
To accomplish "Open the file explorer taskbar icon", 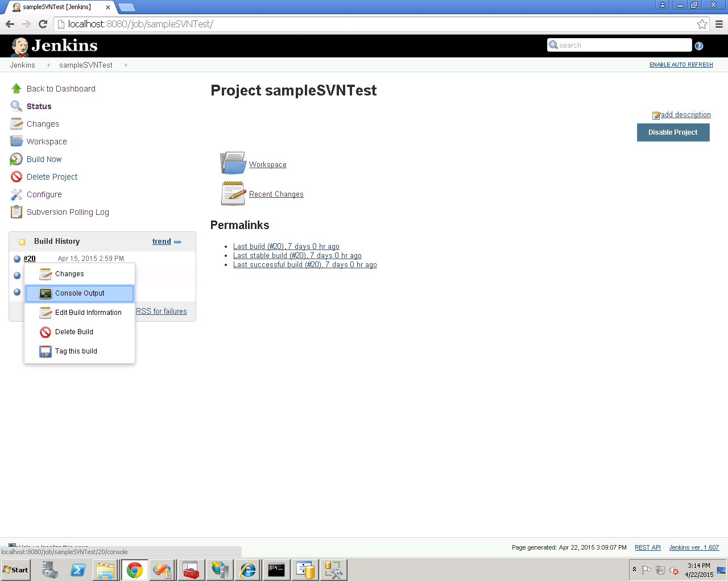I will pos(106,570).
